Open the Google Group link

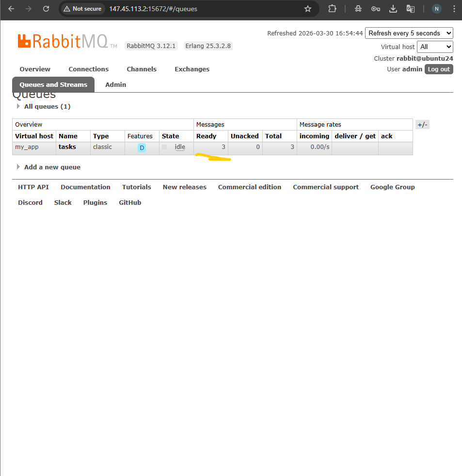[x=393, y=187]
